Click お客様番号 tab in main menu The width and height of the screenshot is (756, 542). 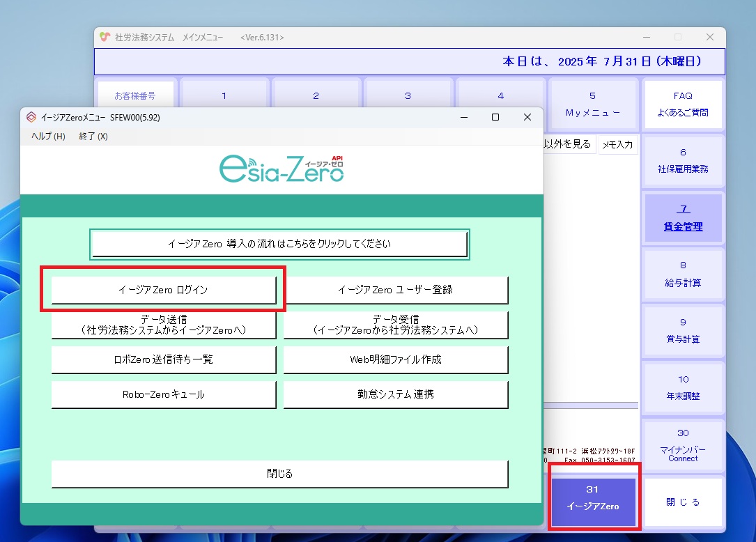pyautogui.click(x=135, y=95)
